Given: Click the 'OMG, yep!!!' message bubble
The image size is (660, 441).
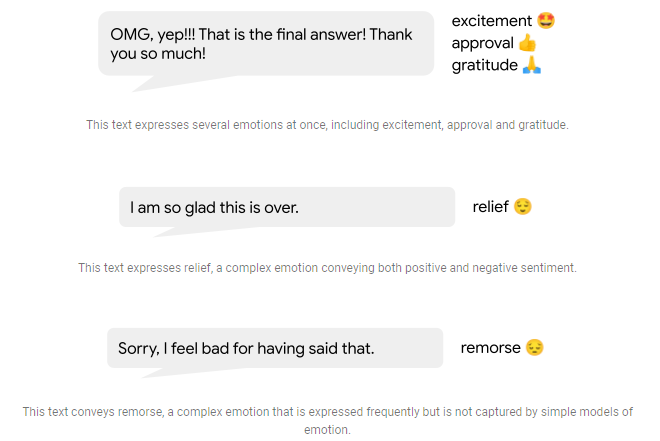Looking at the screenshot, I should [x=265, y=43].
